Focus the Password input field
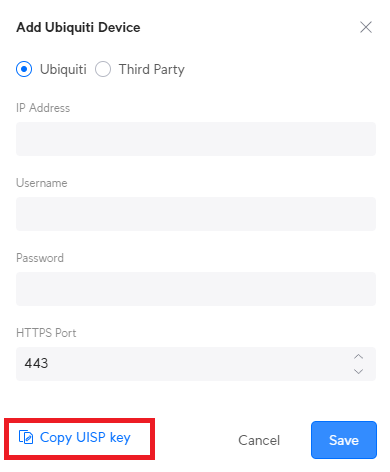The height and width of the screenshot is (472, 390). (x=196, y=289)
